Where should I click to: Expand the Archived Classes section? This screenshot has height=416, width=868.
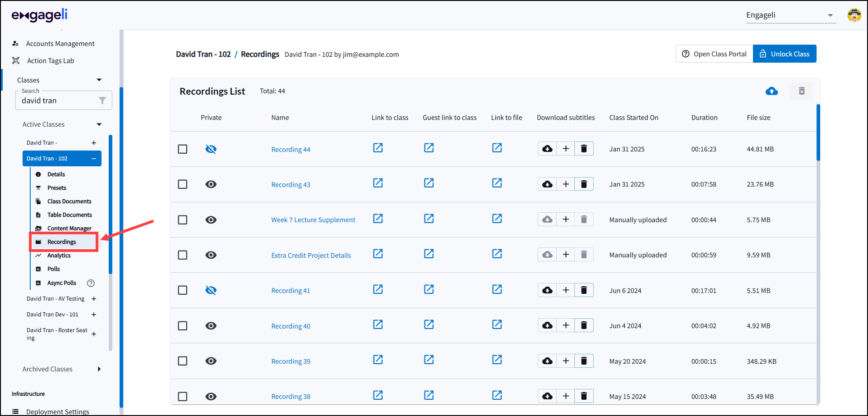pos(99,369)
